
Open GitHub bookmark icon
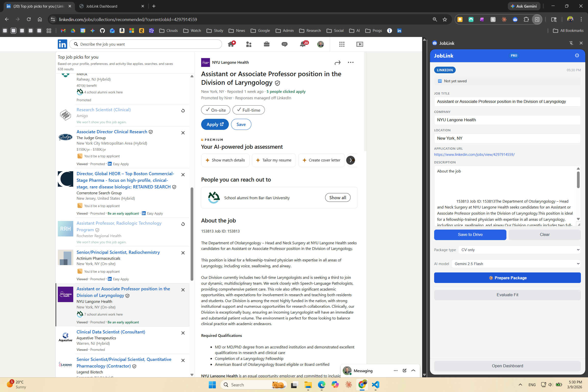point(102,30)
